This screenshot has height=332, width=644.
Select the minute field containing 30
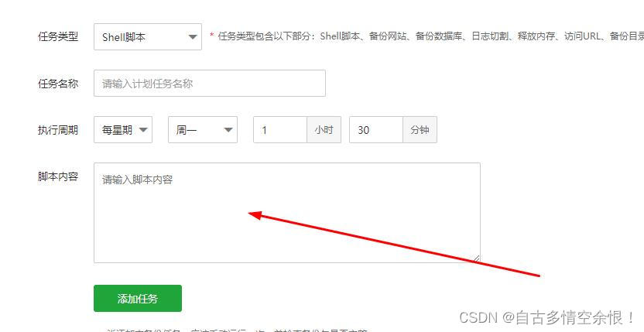376,130
